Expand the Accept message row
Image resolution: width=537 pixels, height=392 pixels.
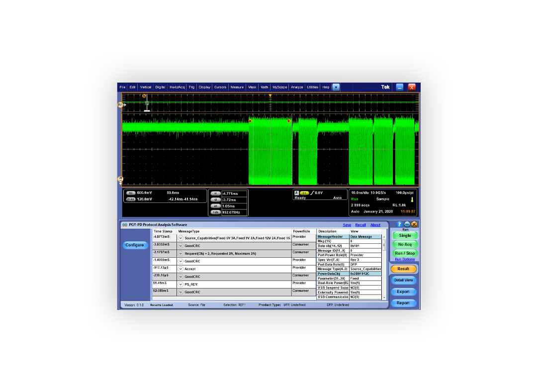point(180,269)
